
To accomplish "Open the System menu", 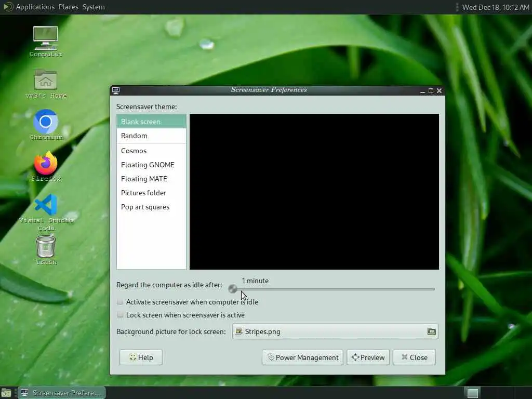I will pos(94,7).
